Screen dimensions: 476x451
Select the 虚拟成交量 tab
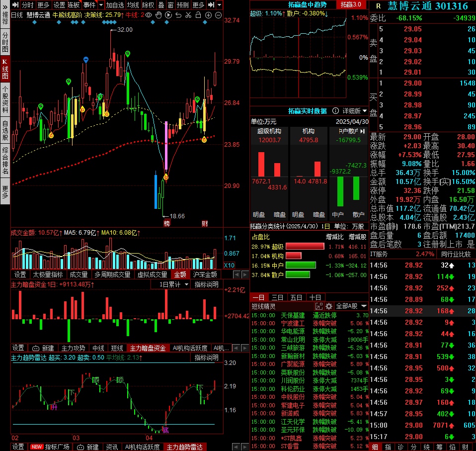(152, 274)
